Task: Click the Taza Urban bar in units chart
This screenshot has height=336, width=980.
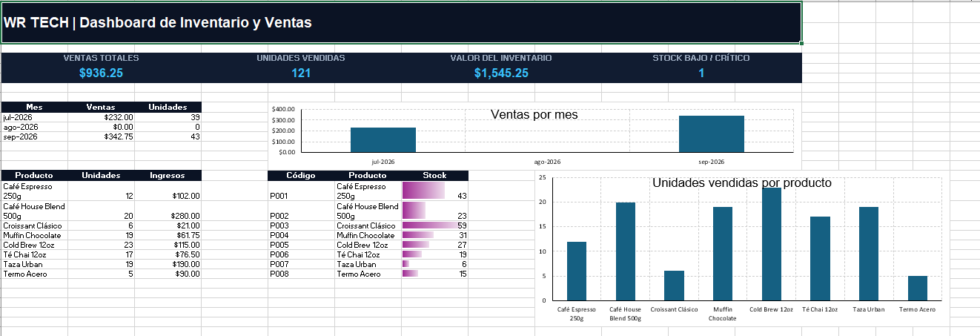Action: [869, 254]
